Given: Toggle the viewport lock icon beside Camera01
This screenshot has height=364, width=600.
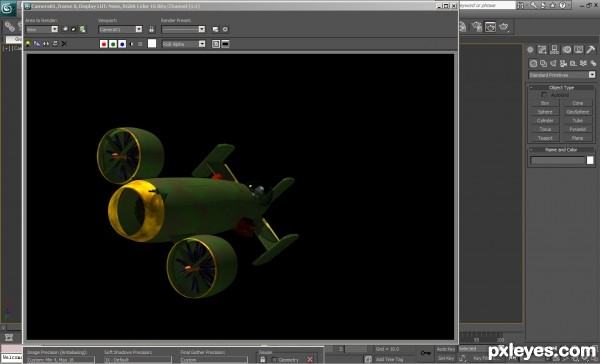Looking at the screenshot, I should click(x=152, y=29).
